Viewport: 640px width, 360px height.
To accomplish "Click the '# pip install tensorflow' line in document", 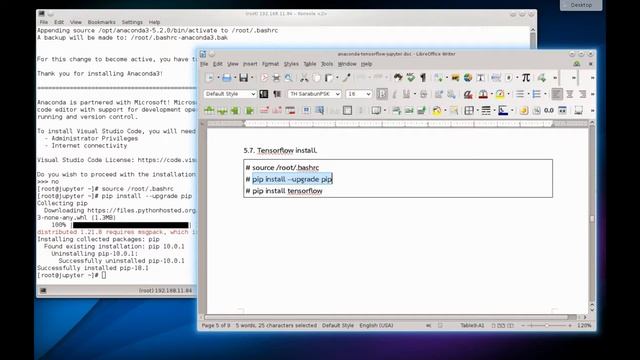I will click(x=284, y=191).
